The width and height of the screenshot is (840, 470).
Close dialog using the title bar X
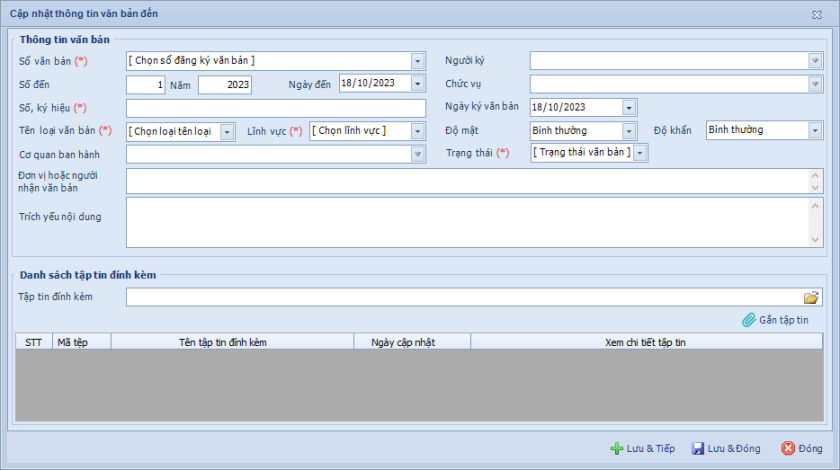pyautogui.click(x=817, y=15)
